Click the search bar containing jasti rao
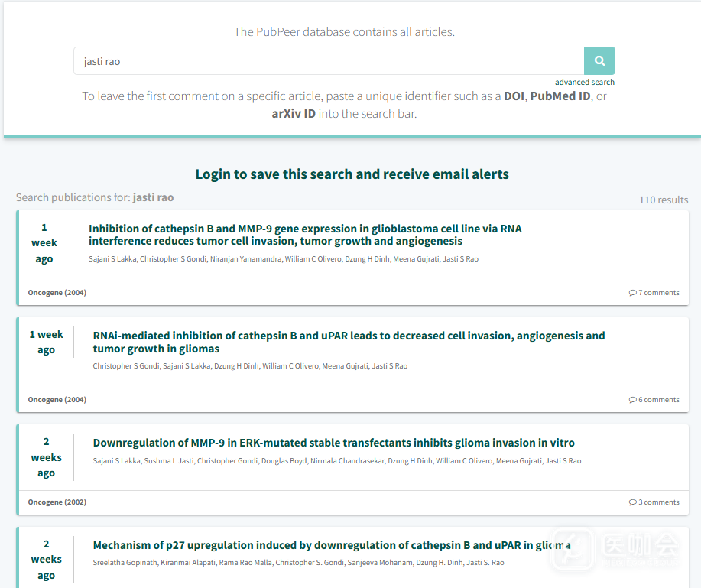The height and width of the screenshot is (588, 701). [329, 61]
